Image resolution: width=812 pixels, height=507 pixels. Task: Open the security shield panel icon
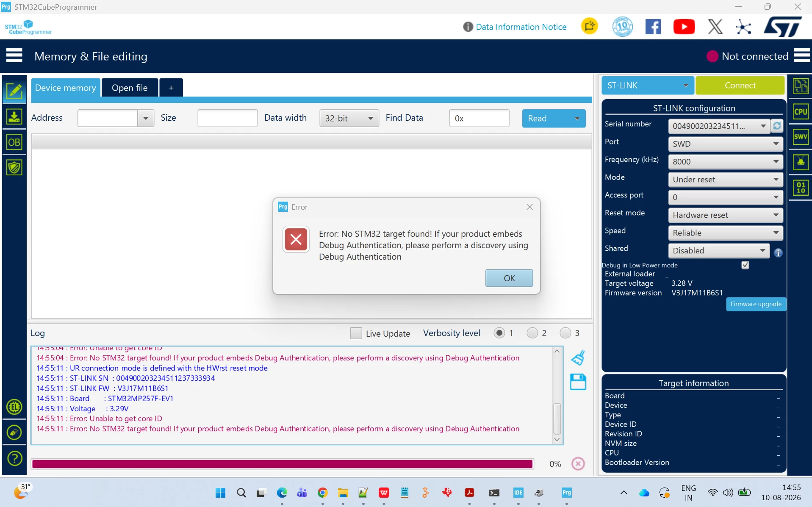click(14, 167)
